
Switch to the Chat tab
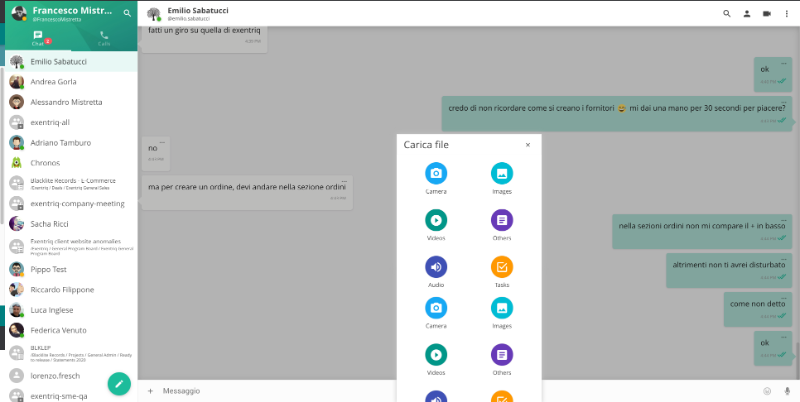pyautogui.click(x=38, y=38)
